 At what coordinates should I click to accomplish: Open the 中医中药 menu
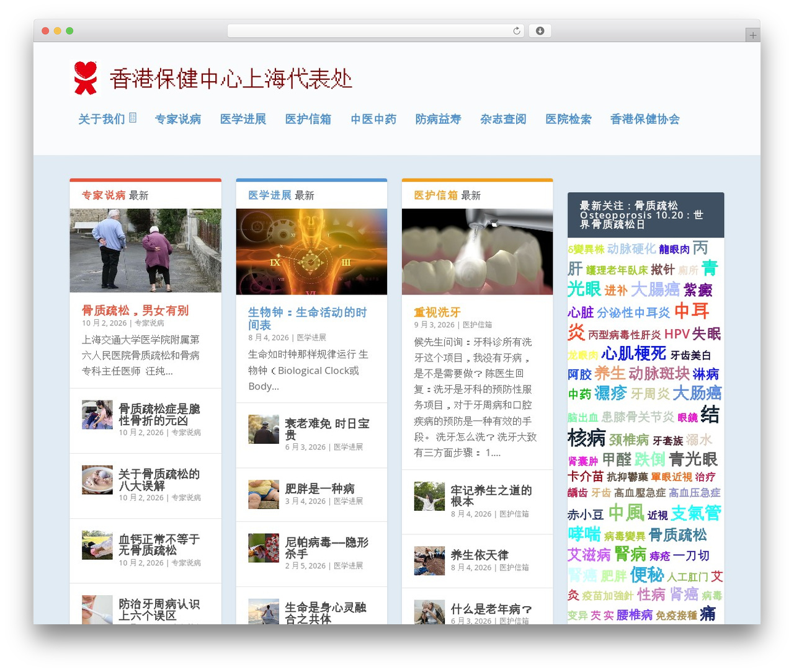point(373,119)
